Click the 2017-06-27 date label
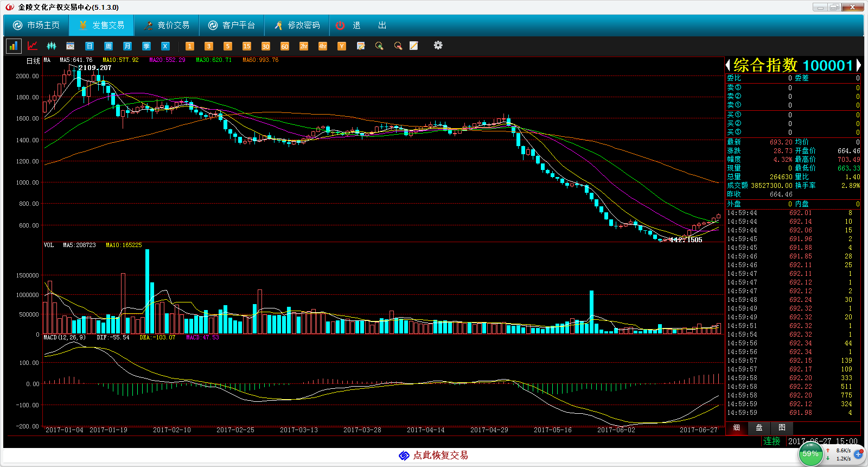Screen dimensions: 868x467 point(699,430)
